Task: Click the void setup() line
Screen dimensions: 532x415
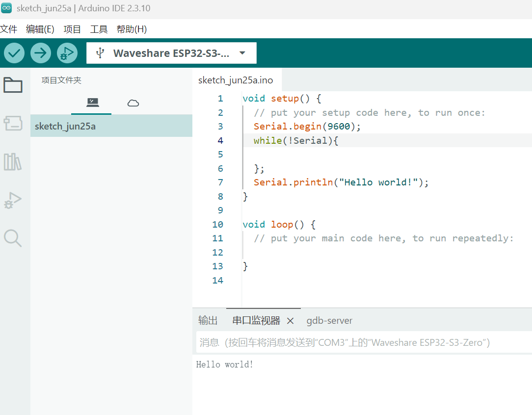Action: (282, 99)
